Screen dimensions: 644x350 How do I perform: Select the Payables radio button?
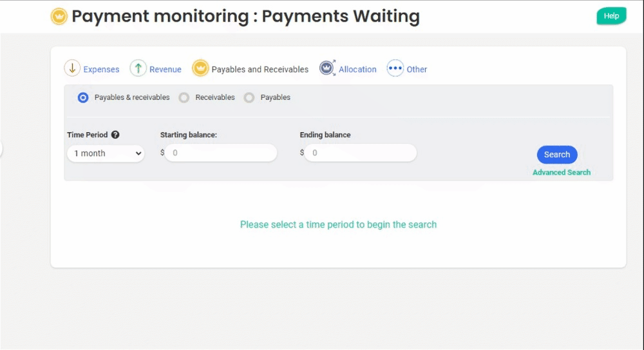[x=249, y=98]
